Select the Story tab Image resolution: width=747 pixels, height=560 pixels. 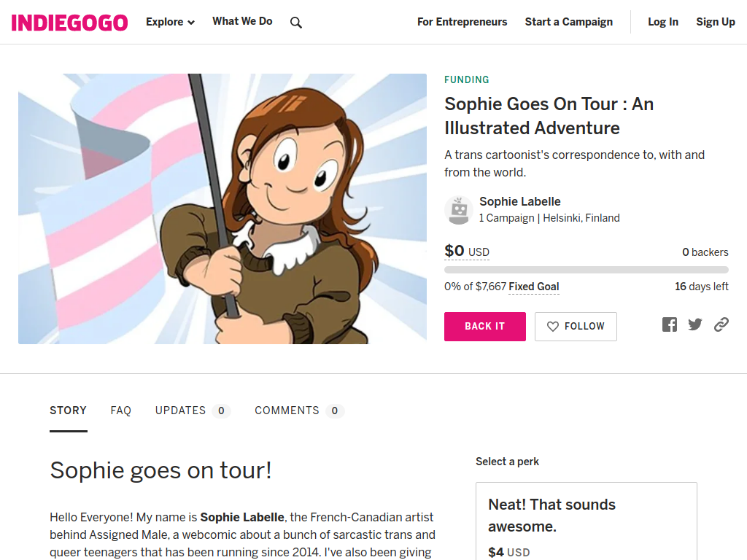pyautogui.click(x=68, y=411)
